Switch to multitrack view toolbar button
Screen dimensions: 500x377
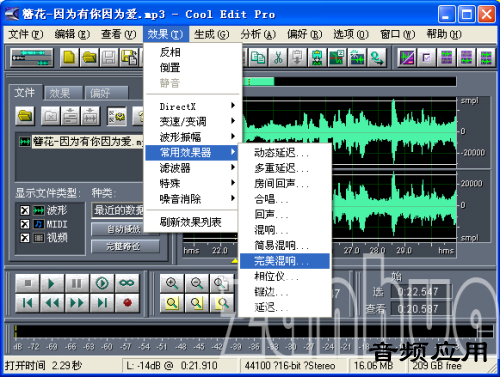tap(32, 57)
